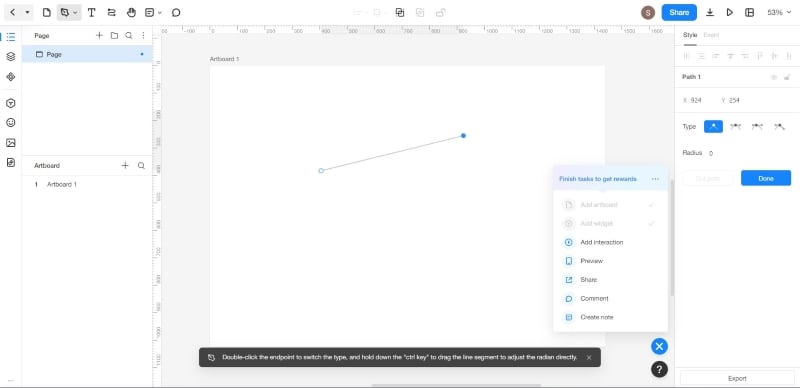Open the 53% zoom dropdown

coord(779,12)
